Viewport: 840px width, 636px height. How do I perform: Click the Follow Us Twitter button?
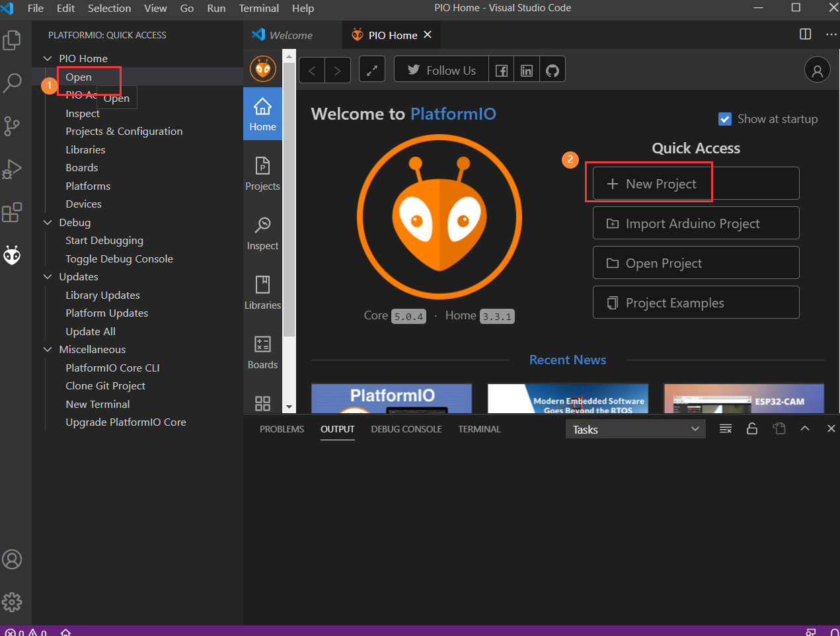[x=441, y=70]
